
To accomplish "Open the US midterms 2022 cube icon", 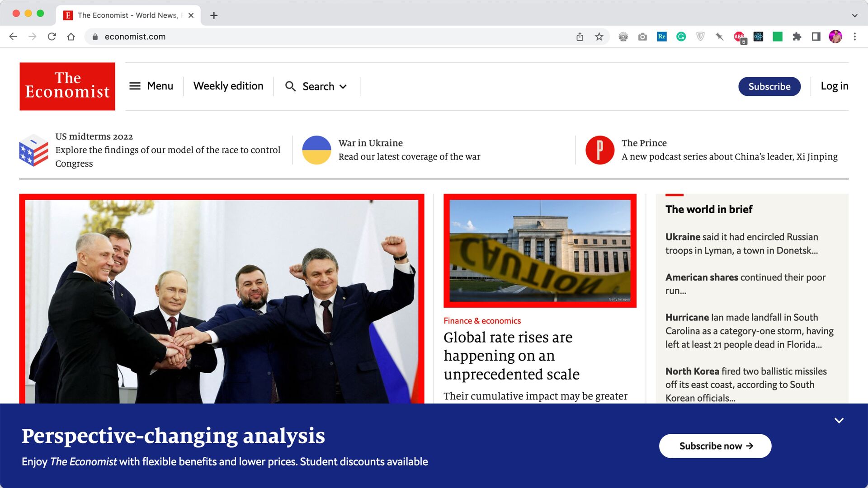I will [33, 150].
